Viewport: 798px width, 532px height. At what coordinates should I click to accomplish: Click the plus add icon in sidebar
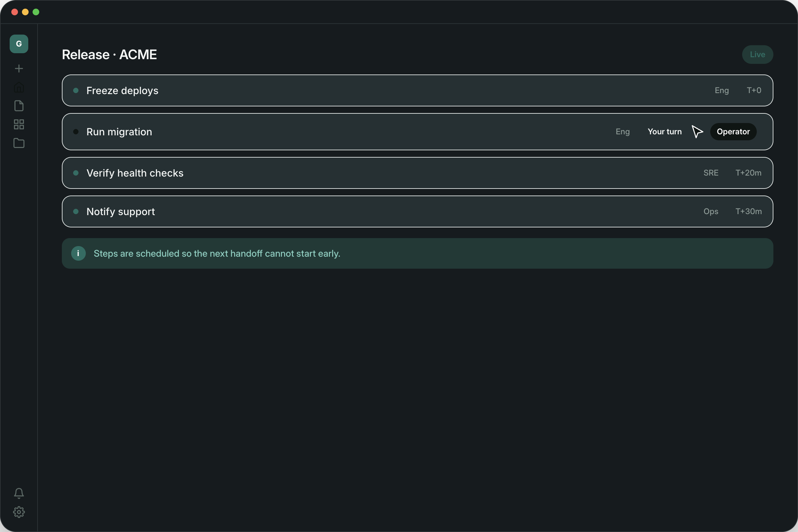click(x=19, y=68)
